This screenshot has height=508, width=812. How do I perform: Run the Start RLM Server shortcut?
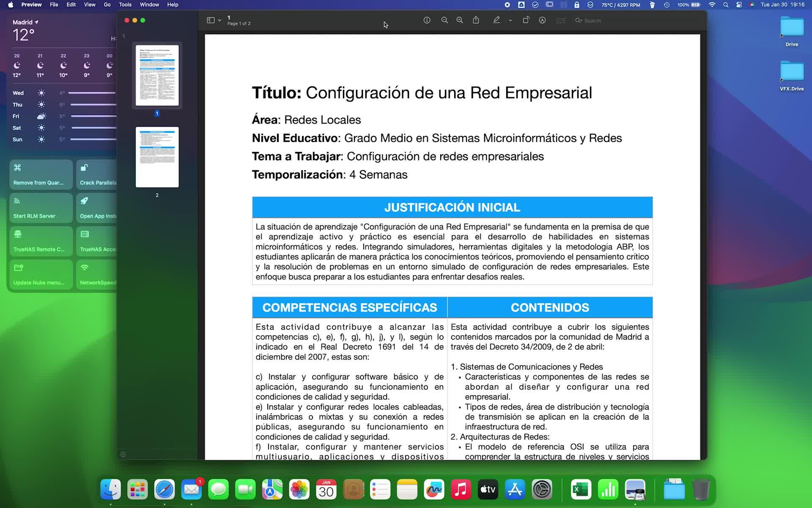[41, 208]
